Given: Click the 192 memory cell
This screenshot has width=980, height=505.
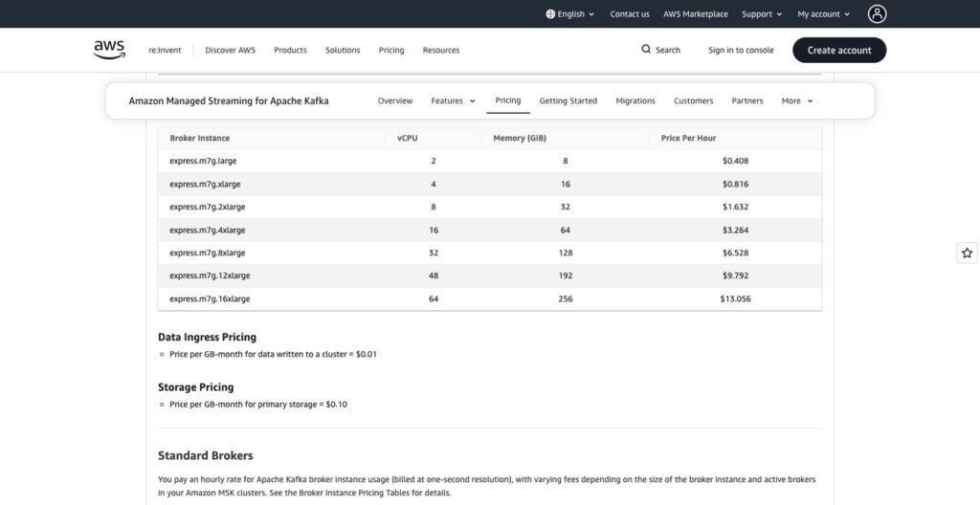Looking at the screenshot, I should pyautogui.click(x=566, y=275).
